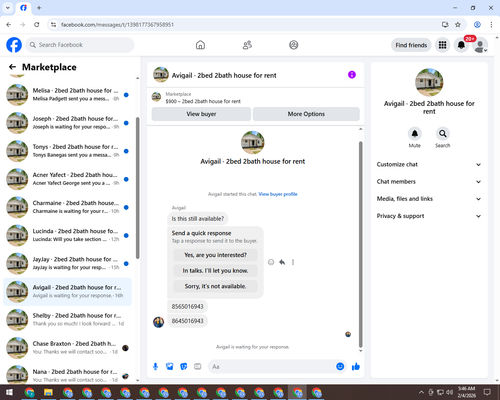
Task: Open Melisa's 2bed 2bath conversation
Action: [x=67, y=95]
